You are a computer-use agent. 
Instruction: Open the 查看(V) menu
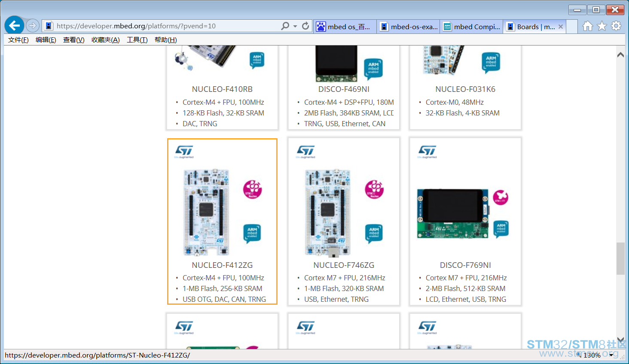point(74,40)
